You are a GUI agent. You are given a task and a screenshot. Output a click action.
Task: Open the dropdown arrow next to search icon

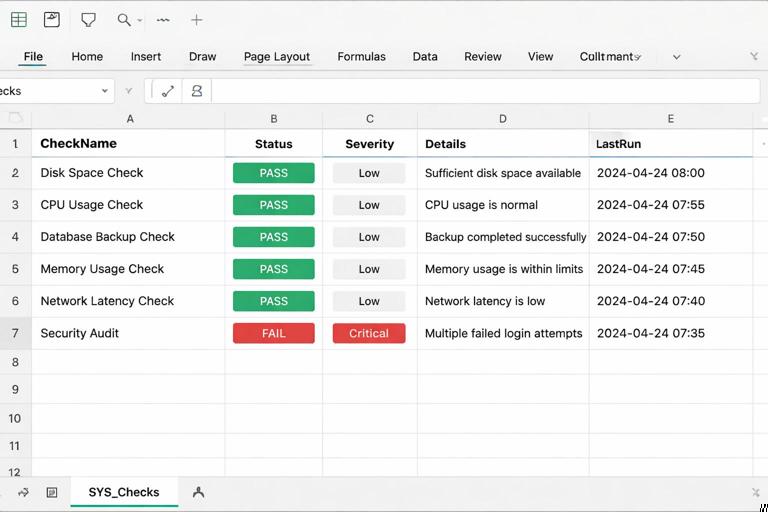click(139, 20)
